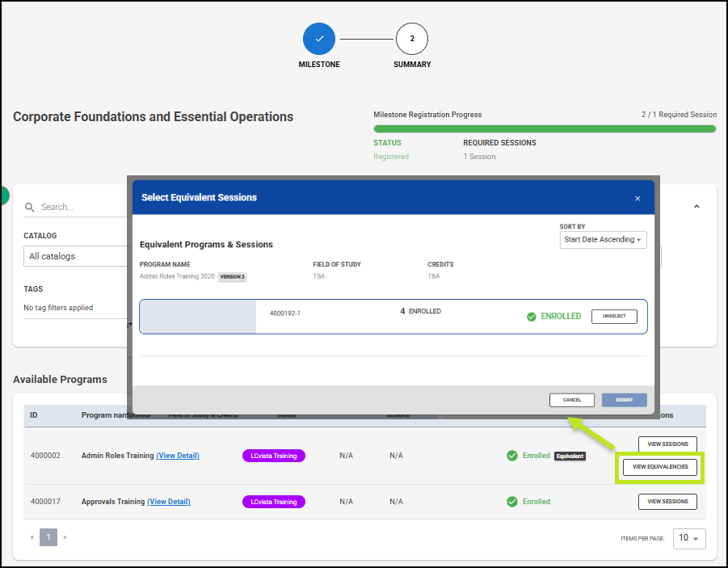
Task: Close the Select Equivalent Sessions dialog
Action: click(x=638, y=198)
